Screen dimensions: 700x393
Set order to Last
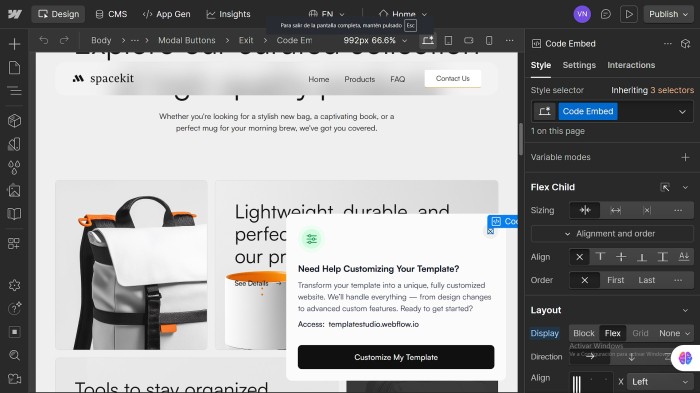pos(646,280)
